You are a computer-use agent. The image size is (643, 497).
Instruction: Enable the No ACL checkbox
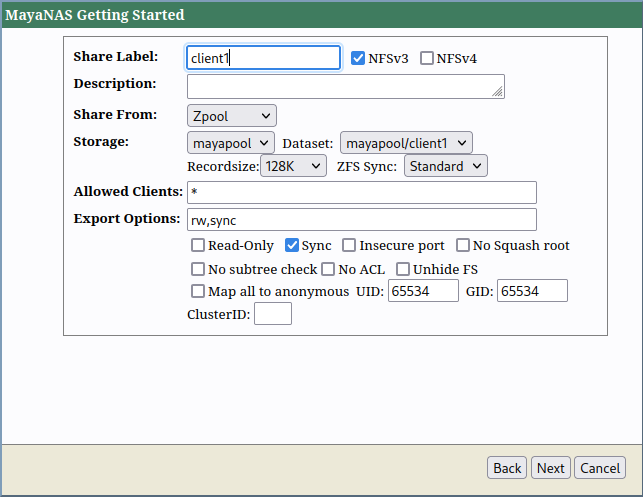pyautogui.click(x=328, y=269)
